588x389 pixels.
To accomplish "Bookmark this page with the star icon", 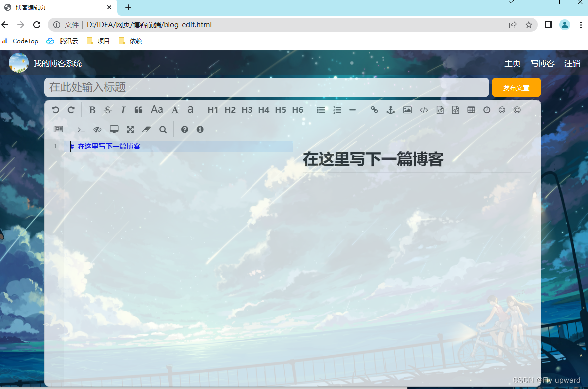I will pyautogui.click(x=529, y=25).
